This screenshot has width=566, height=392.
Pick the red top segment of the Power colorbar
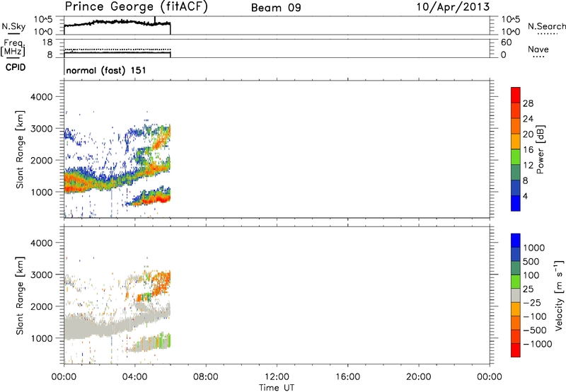pos(516,96)
